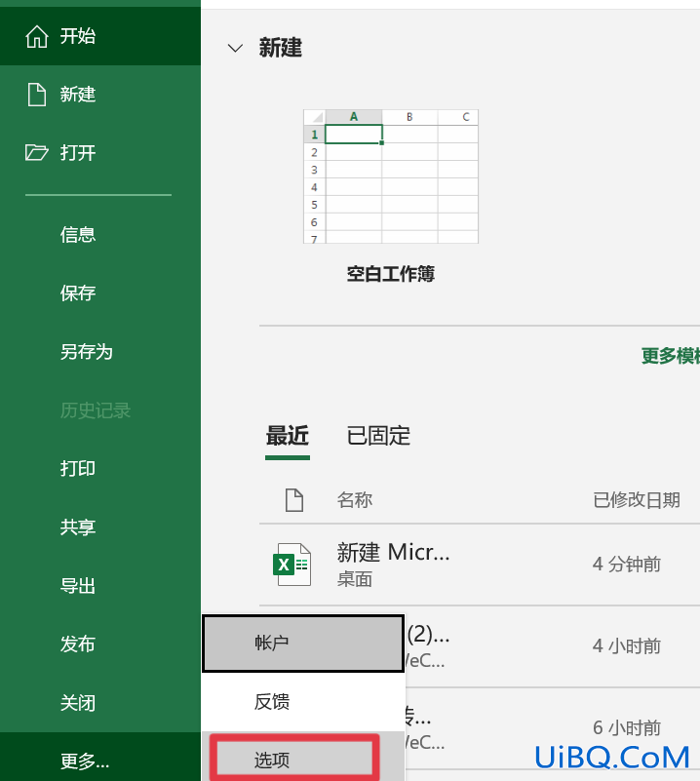Screen dimensions: 700x781
Task: Sort by the 名称 column header
Action: coord(355,500)
